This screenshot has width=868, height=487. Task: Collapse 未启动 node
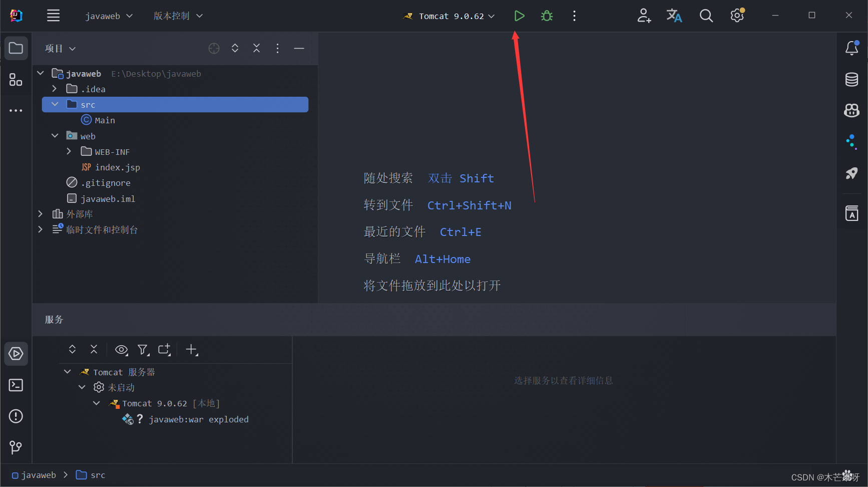82,387
